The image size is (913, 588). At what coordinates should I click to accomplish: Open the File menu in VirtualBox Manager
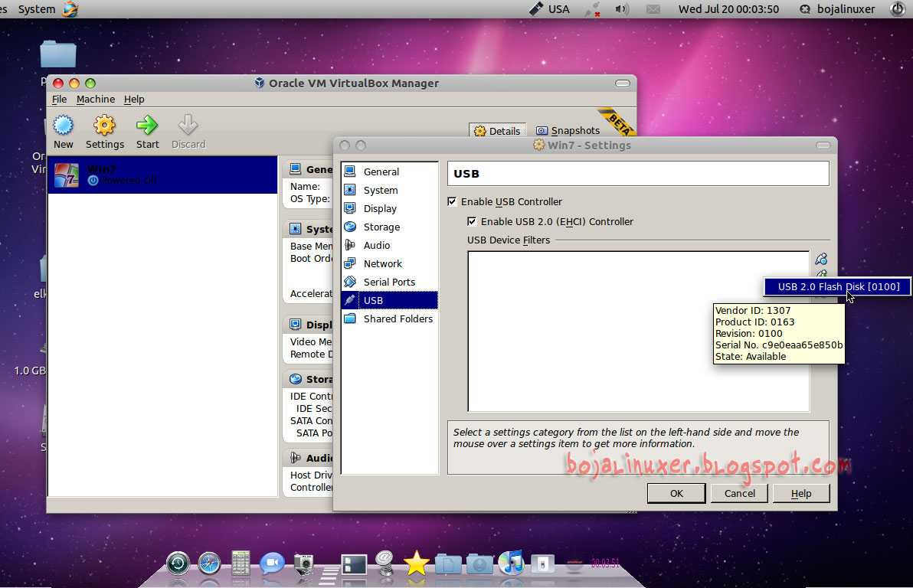pyautogui.click(x=60, y=100)
